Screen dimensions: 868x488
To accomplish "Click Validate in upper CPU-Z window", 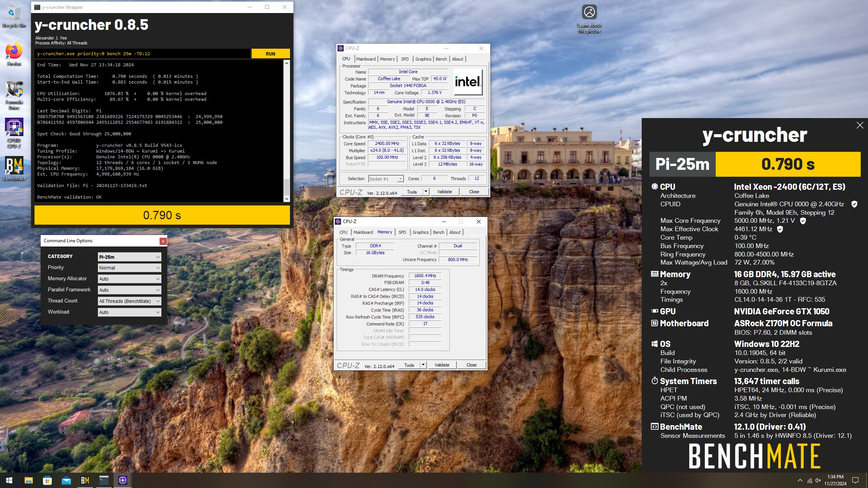I will pos(445,191).
